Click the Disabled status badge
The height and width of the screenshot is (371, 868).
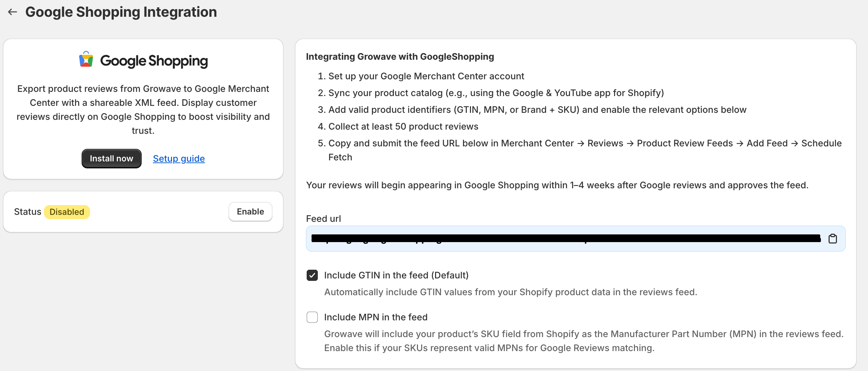[x=67, y=212]
